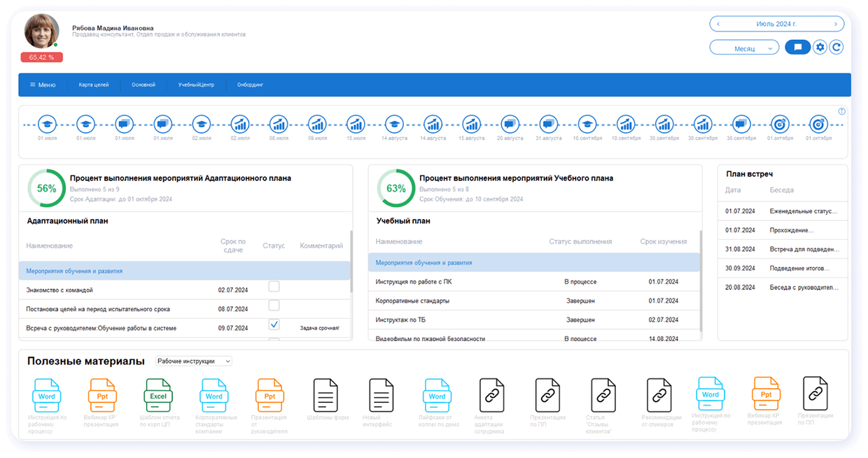Check the 'Знакомство с командой' checkbox
The image size is (868, 458).
pos(274,286)
